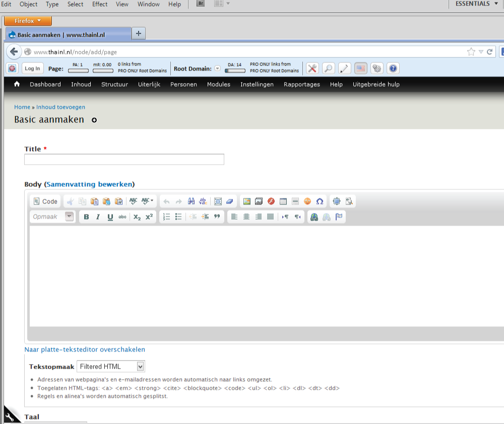Toggle bold formatting

pyautogui.click(x=86, y=217)
